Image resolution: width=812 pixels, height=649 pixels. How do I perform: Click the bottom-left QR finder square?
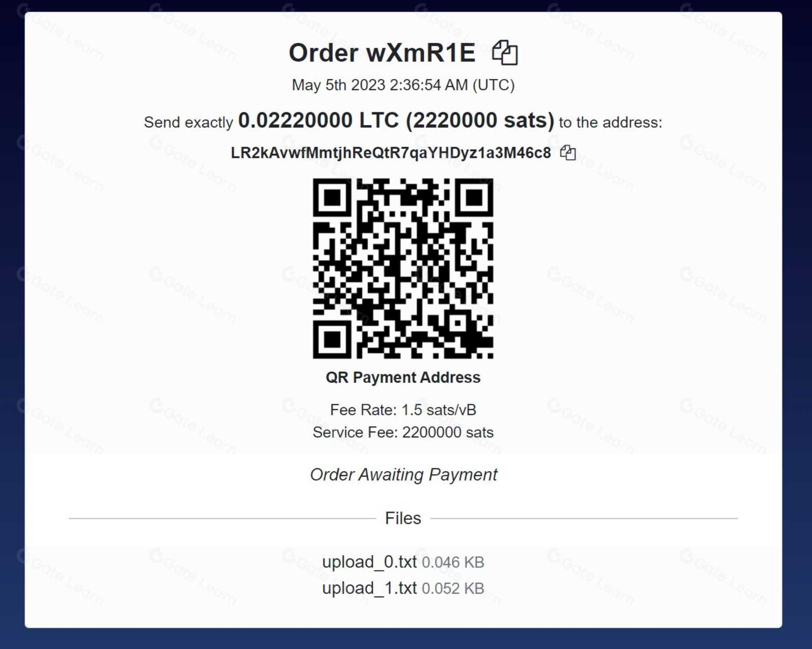[x=332, y=340]
